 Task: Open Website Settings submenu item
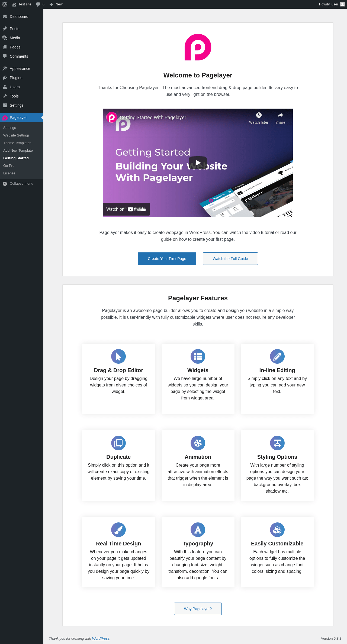(17, 135)
